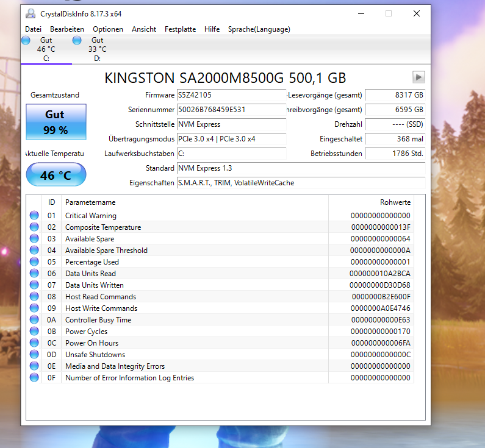Click the status icon for Data Units Read
Screen dimensions: 485x448
tap(34, 273)
